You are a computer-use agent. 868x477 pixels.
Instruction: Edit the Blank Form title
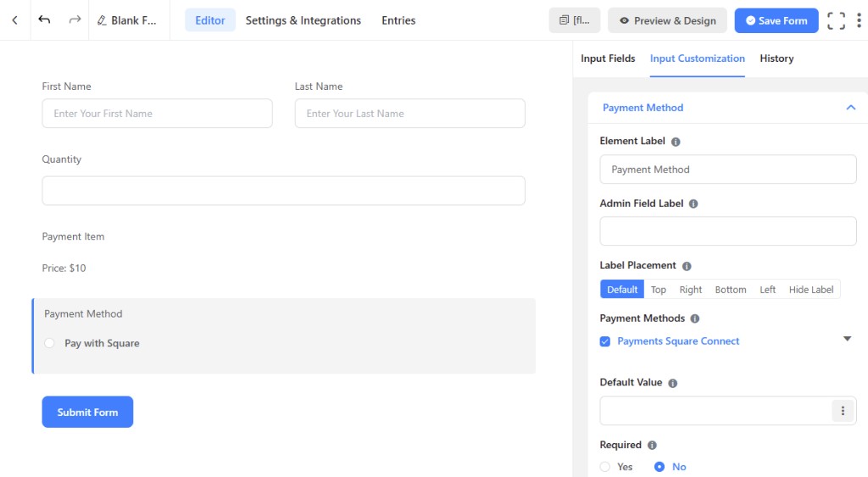pos(127,20)
